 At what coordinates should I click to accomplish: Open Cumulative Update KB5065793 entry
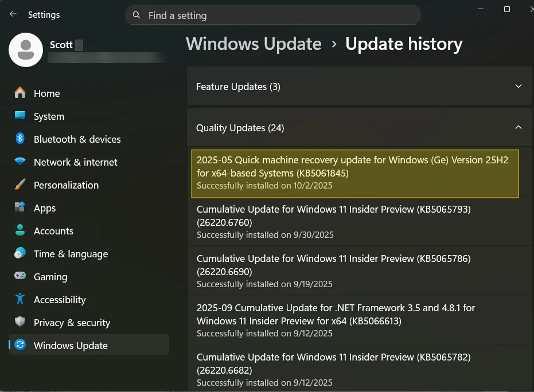360,222
